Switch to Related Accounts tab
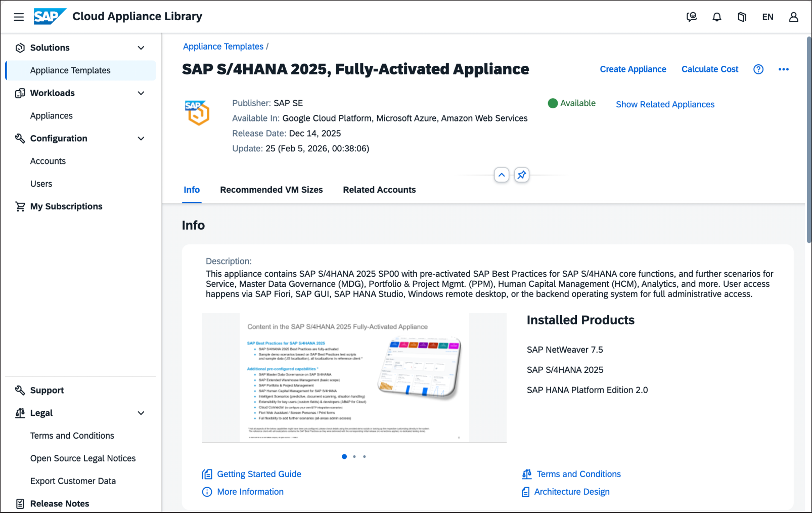Viewport: 812px width, 513px height. pos(379,190)
